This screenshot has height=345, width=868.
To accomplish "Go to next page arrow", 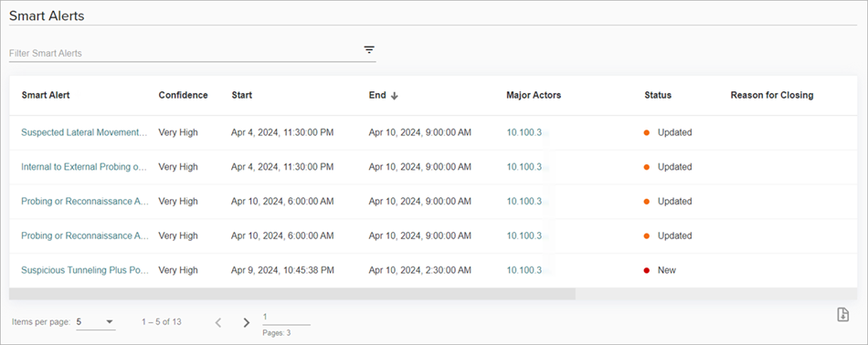I will (x=247, y=322).
